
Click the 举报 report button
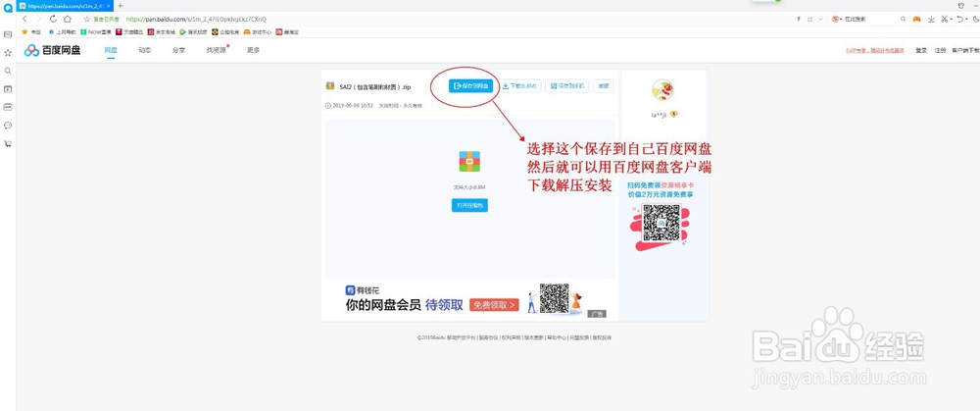pyautogui.click(x=603, y=85)
